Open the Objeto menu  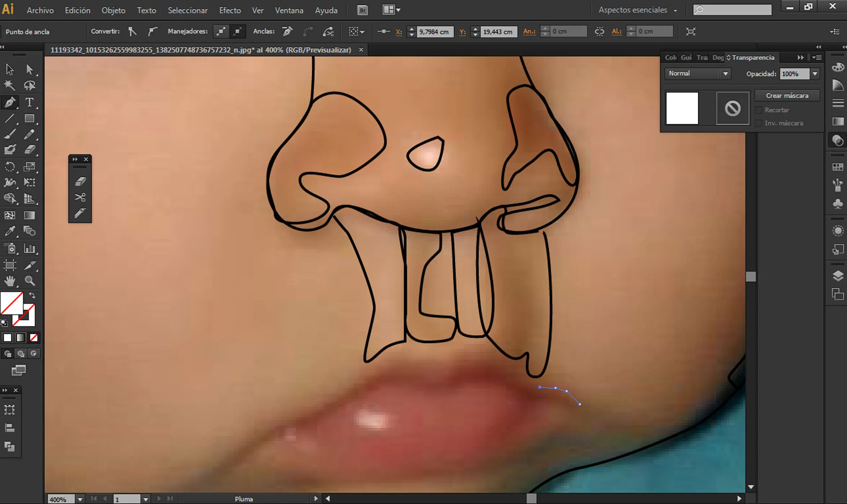click(113, 10)
